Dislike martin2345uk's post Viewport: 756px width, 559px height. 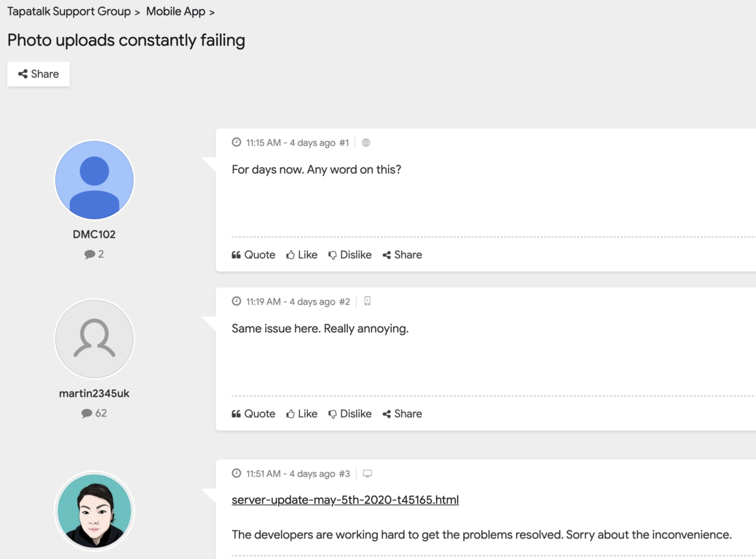click(350, 413)
